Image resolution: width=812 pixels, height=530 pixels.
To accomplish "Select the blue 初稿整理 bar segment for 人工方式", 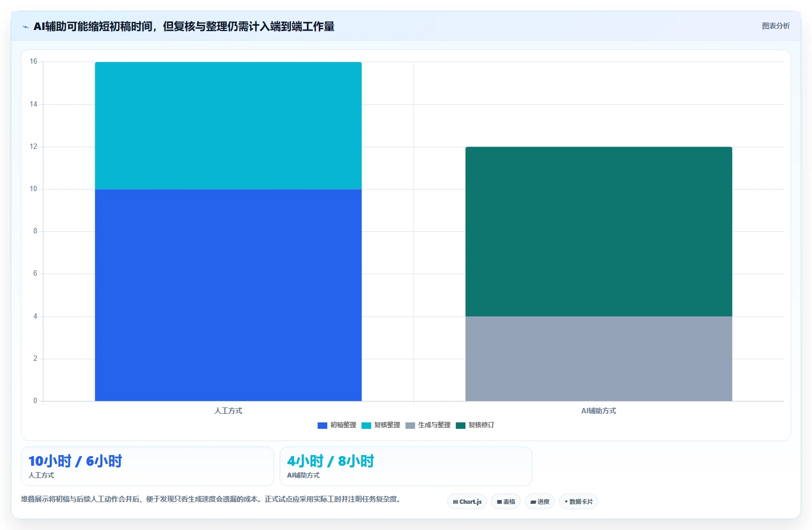I will (x=228, y=295).
